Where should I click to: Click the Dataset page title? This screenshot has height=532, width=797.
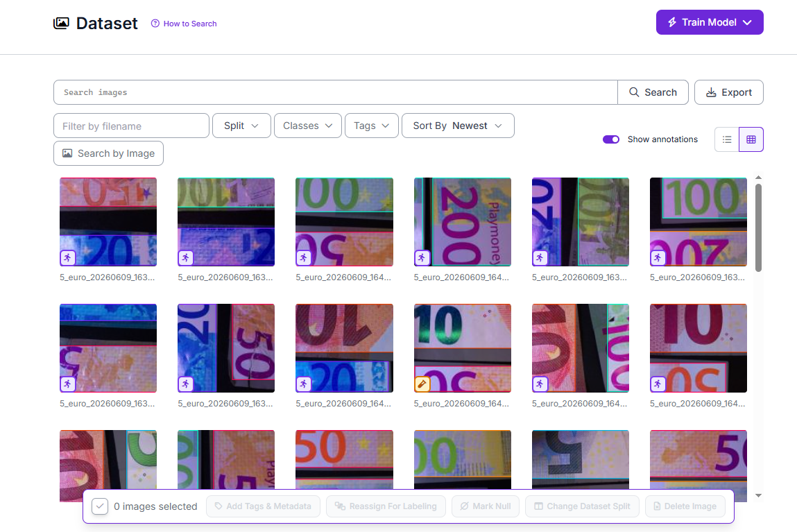(x=107, y=24)
